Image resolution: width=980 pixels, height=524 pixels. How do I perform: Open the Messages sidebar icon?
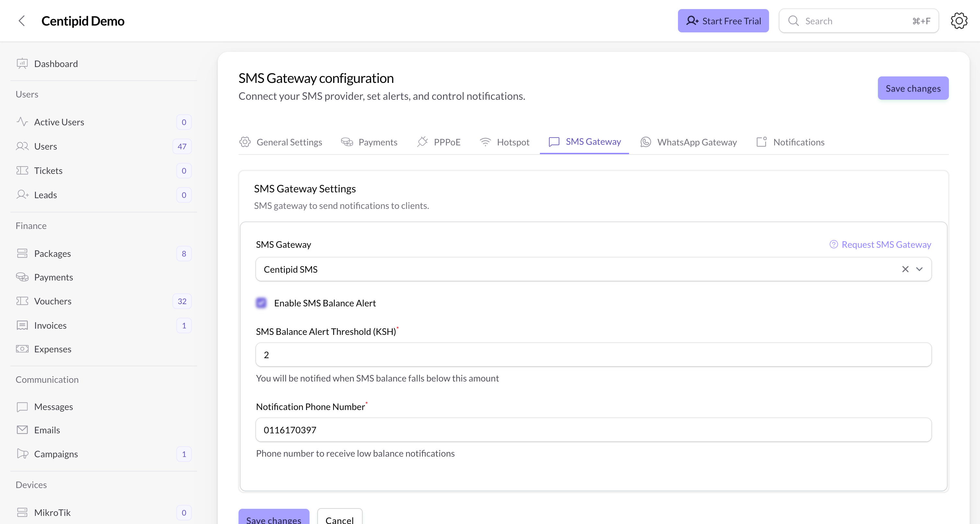(22, 406)
